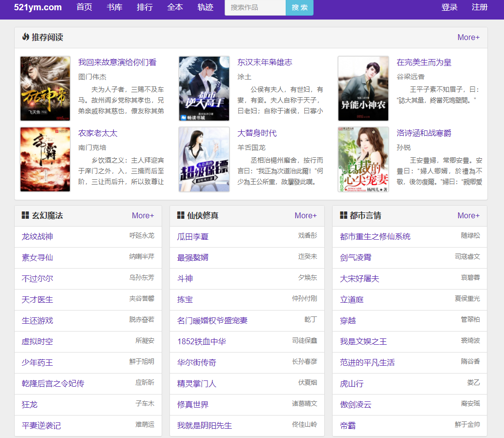This screenshot has height=438, width=504.
Task: Open the novel 瓜田李夏
Action: click(193, 236)
